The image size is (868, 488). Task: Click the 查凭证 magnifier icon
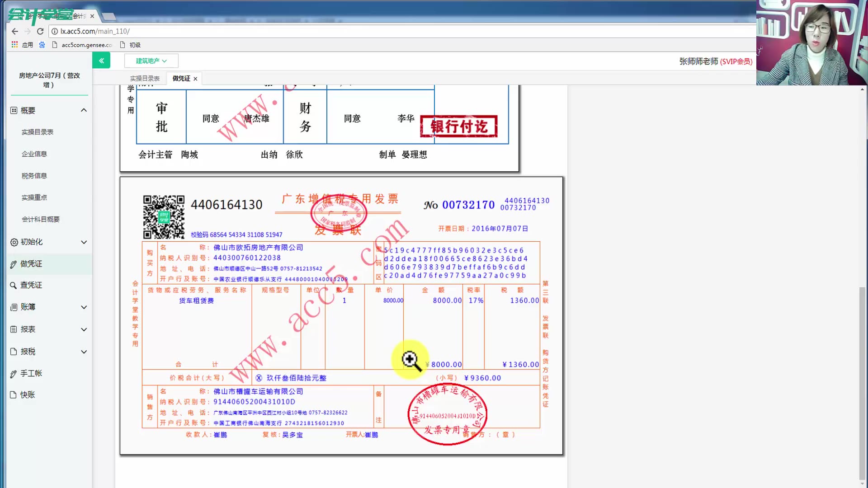click(x=14, y=285)
